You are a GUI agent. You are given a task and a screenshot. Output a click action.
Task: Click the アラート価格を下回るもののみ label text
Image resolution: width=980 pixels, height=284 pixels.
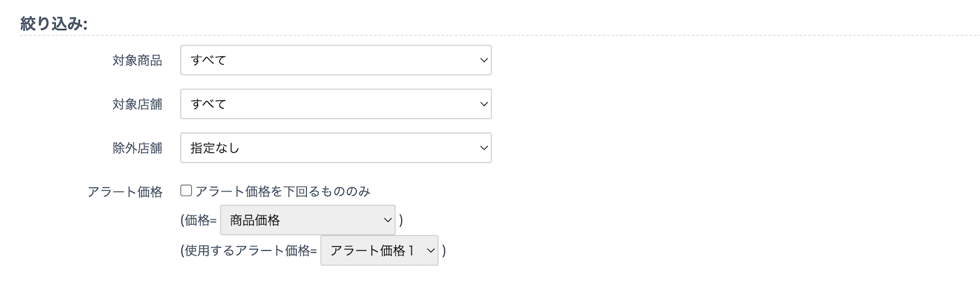[283, 191]
